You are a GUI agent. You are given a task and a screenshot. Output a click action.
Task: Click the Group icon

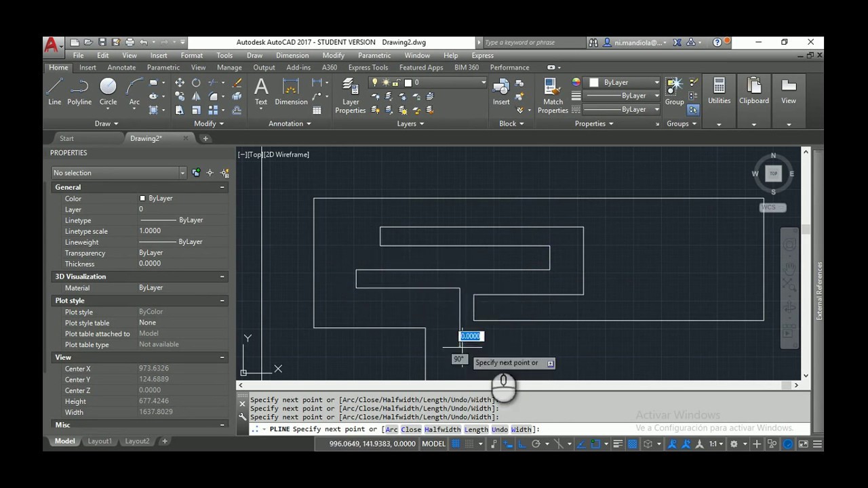[674, 91]
